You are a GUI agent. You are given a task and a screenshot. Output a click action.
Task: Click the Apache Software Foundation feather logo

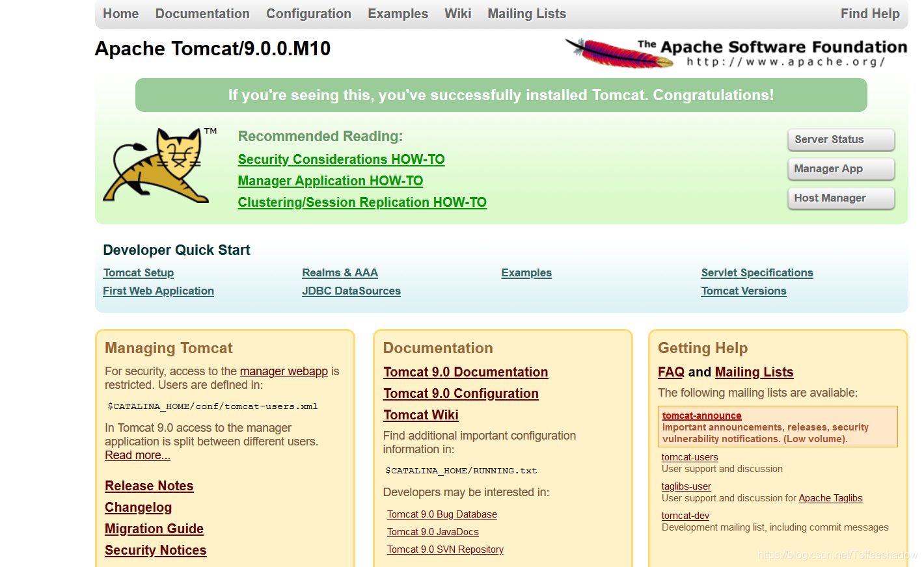[736, 53]
